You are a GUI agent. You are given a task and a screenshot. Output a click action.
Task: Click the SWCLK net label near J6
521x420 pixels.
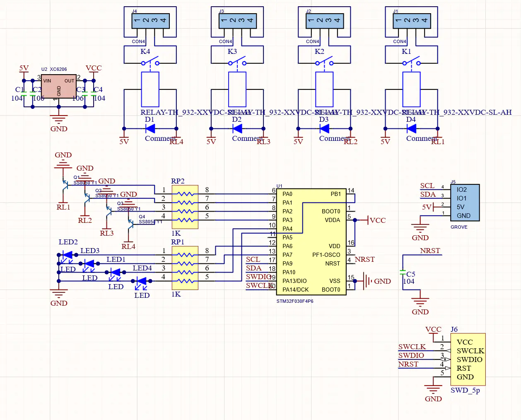point(412,347)
